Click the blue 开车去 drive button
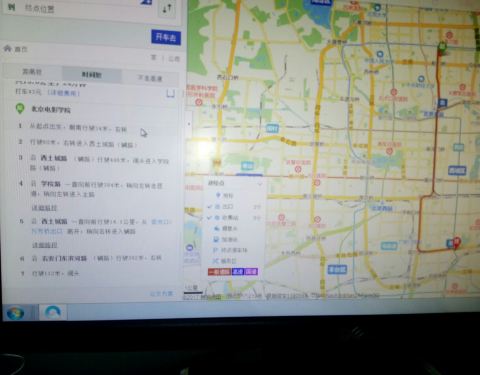 point(166,37)
